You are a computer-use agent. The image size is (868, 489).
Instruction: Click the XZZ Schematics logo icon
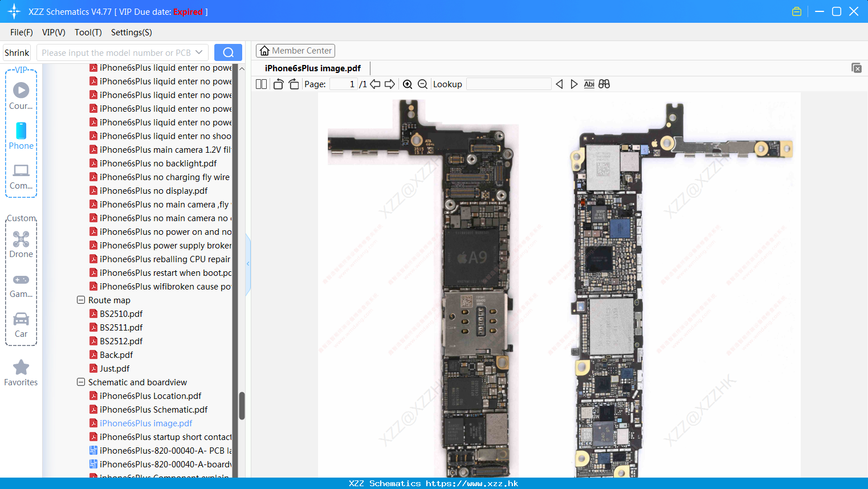(x=14, y=11)
